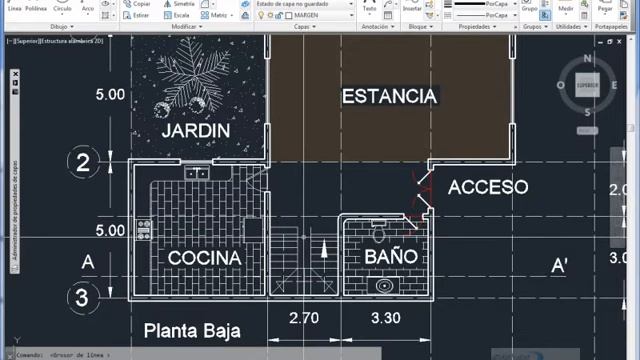Click the table icon in Anotación panel
Image resolution: width=640 pixels, height=360 pixels.
pyautogui.click(x=388, y=16)
